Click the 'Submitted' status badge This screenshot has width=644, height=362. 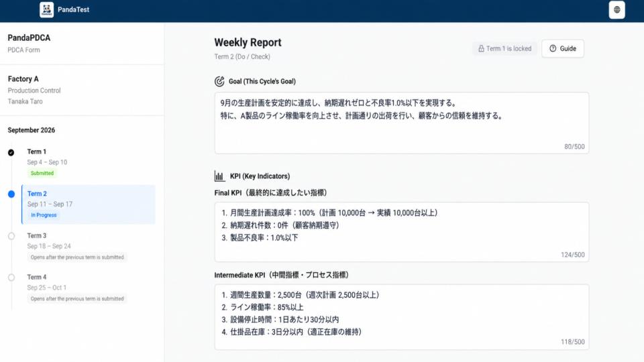click(42, 173)
